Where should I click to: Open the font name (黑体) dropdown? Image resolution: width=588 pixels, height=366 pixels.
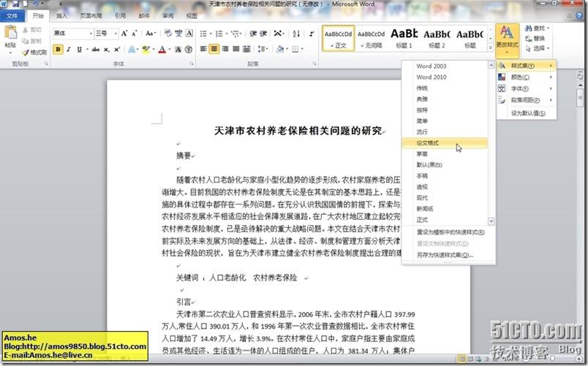(91, 34)
